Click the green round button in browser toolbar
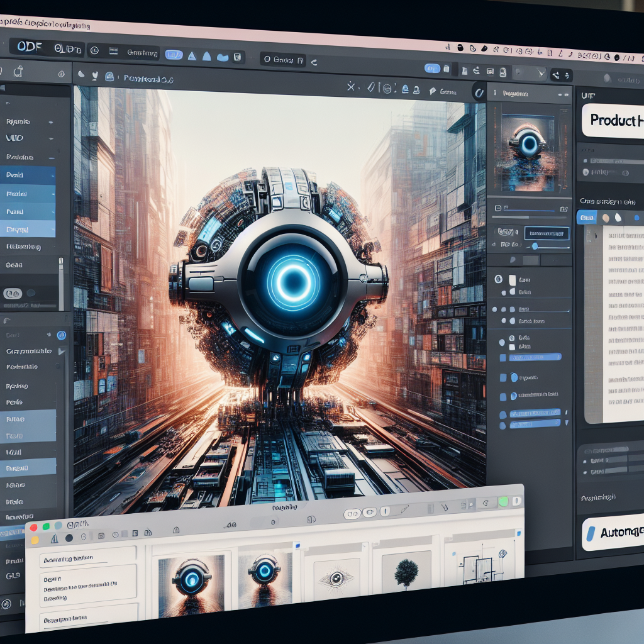The height and width of the screenshot is (644, 644). (x=502, y=501)
